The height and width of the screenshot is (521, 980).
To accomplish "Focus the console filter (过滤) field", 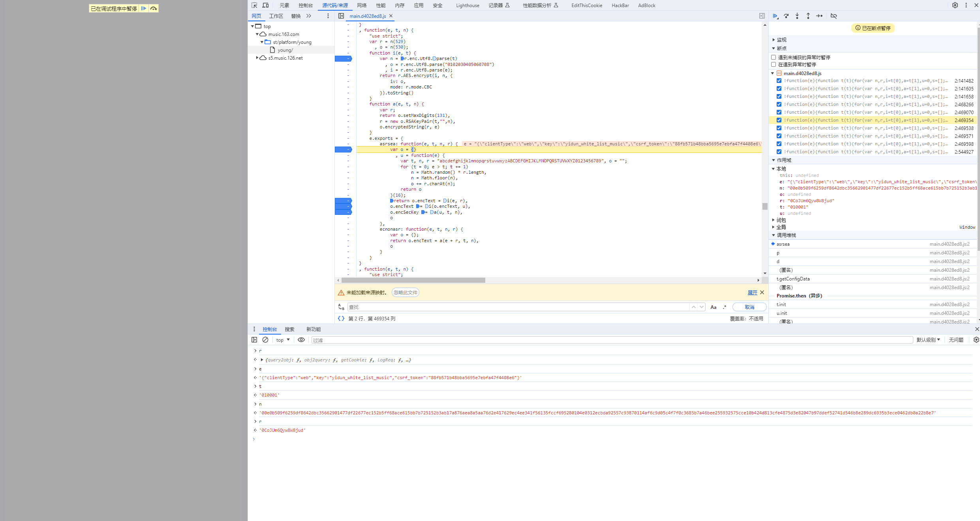I will (612, 340).
